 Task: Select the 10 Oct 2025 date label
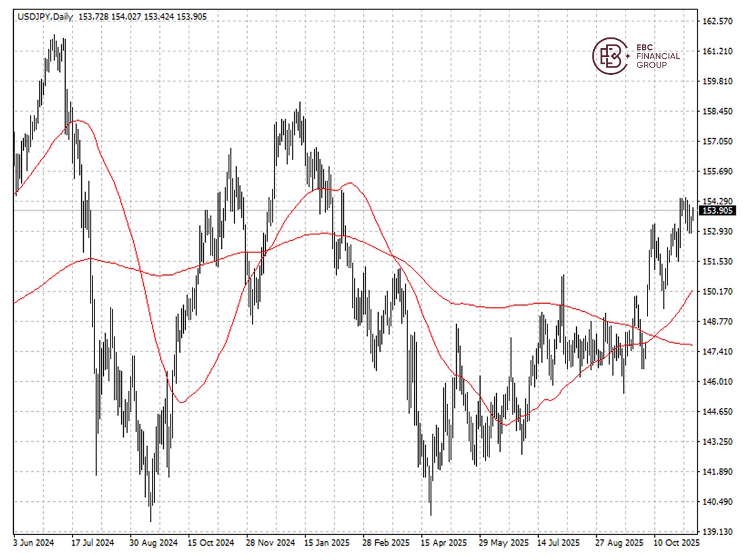(676, 542)
